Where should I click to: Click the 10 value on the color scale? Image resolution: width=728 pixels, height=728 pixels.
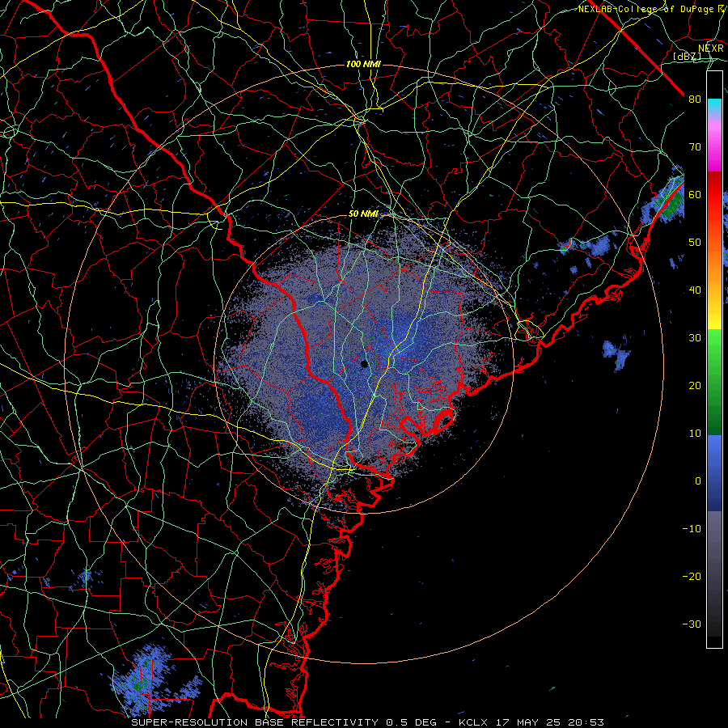click(x=695, y=434)
